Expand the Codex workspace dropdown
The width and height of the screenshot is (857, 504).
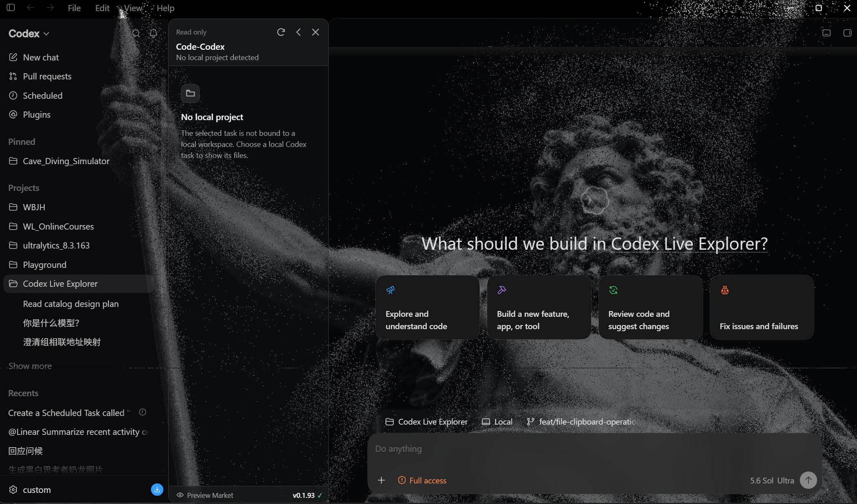(29, 34)
